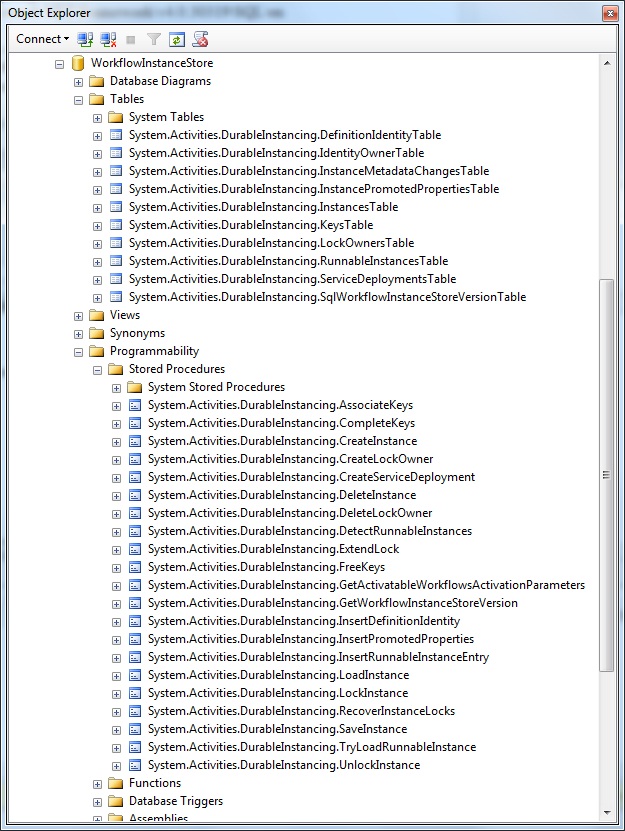Click the InstanceMetadataChangesTable table icon
This screenshot has height=831, width=625.
116,171
